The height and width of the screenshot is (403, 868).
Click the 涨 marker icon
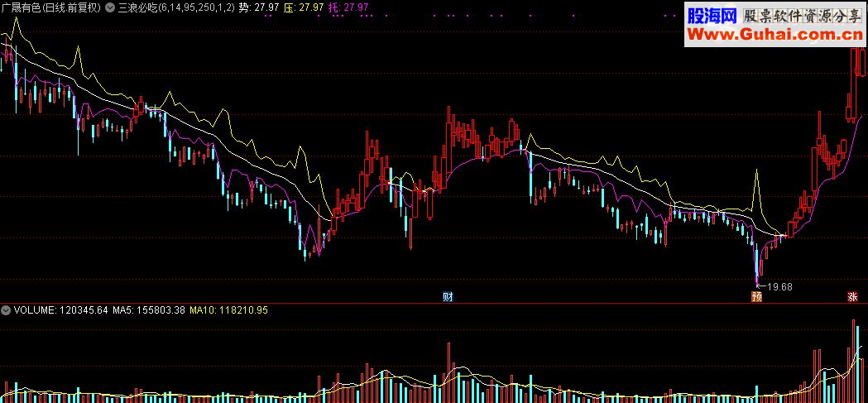point(852,297)
